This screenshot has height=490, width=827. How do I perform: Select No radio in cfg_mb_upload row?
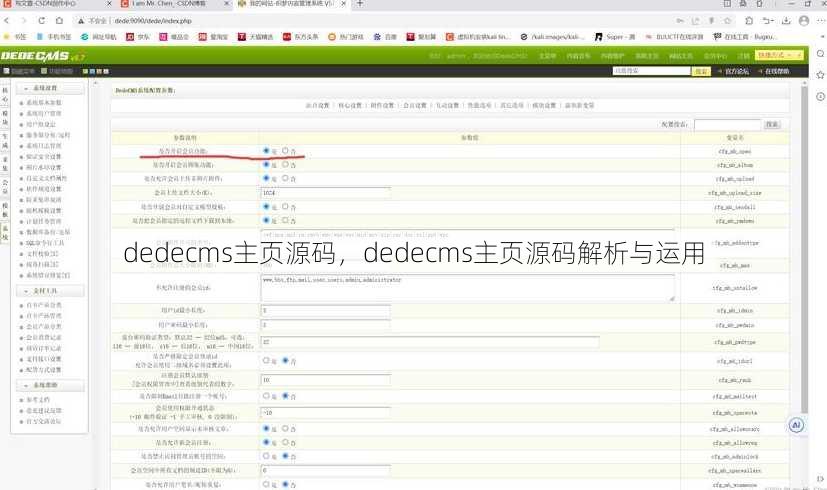coord(285,178)
